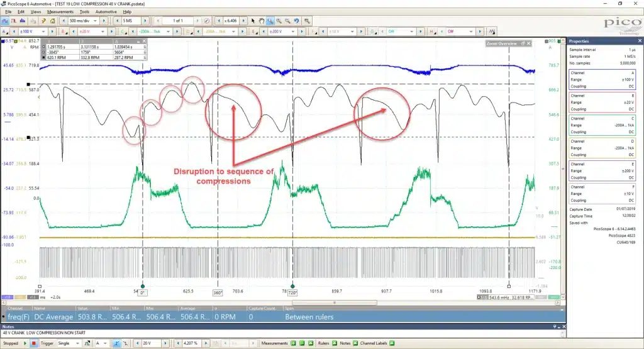Image resolution: width=644 pixels, height=349 pixels.
Task: Click the Auto setup wand icon
Action: 43,21
